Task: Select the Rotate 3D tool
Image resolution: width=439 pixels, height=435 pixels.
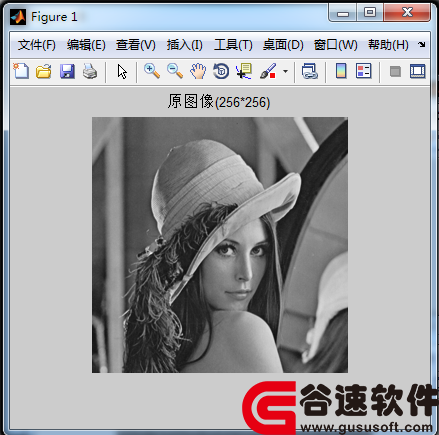Action: (x=221, y=71)
